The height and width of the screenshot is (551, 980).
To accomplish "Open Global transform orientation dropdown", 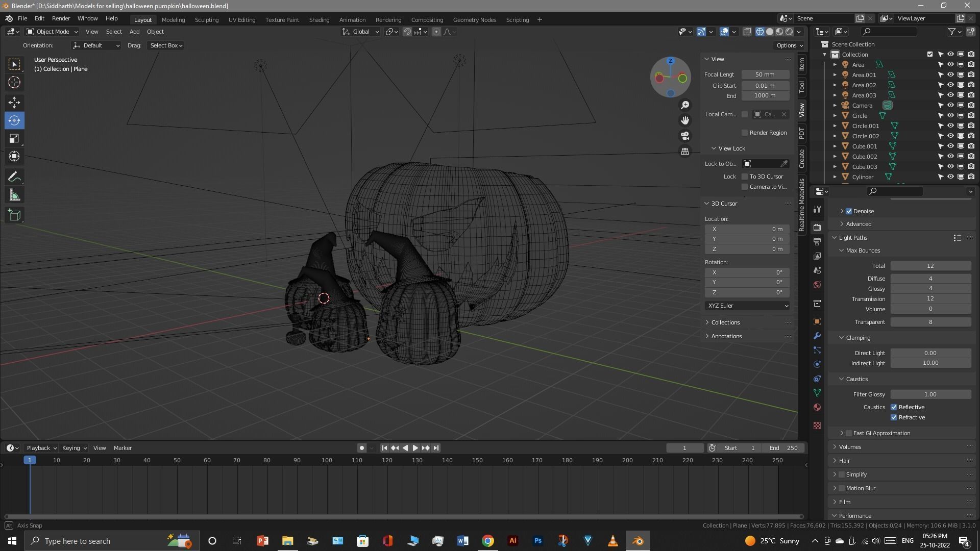I will coord(361,32).
